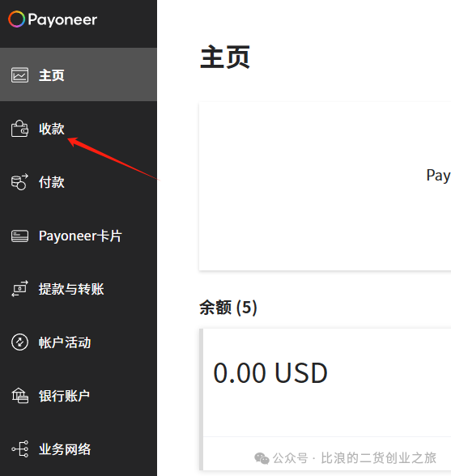This screenshot has height=476, width=451.
Task: Click the 付款 coins icon
Action: (19, 182)
